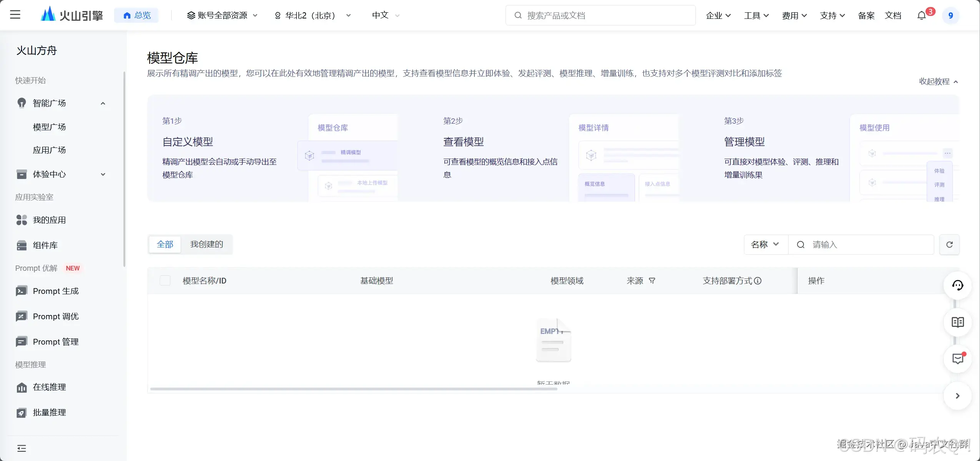Switch to the 我创建的 tab
Image resolution: width=980 pixels, height=461 pixels.
pyautogui.click(x=206, y=244)
